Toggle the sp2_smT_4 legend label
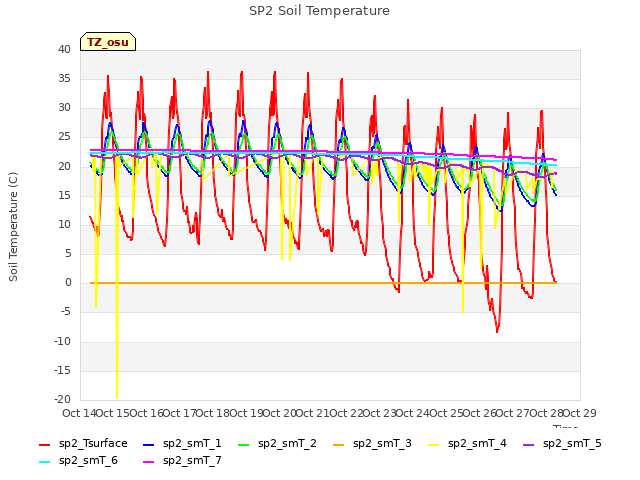 [477, 444]
